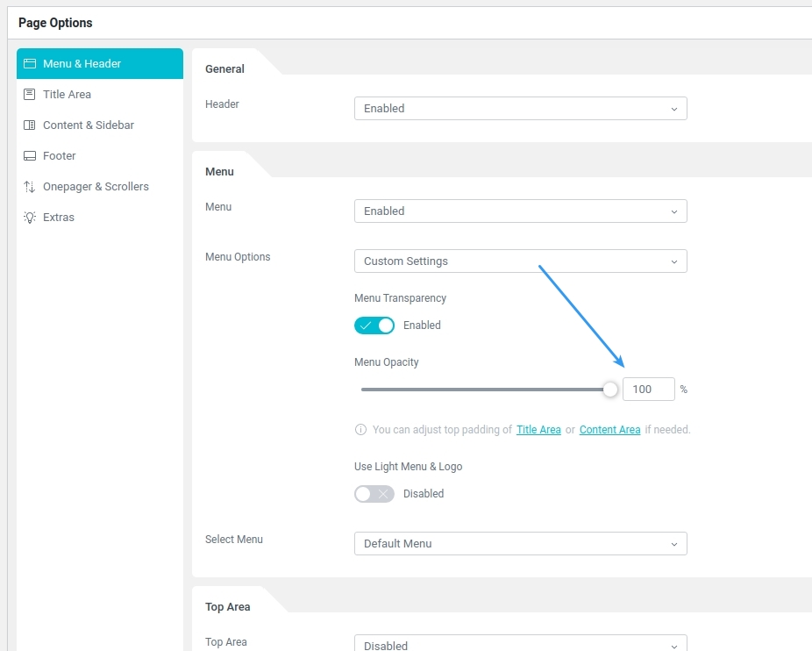Enable the Use Light Menu & Logo switch
812x651 pixels.
click(374, 494)
